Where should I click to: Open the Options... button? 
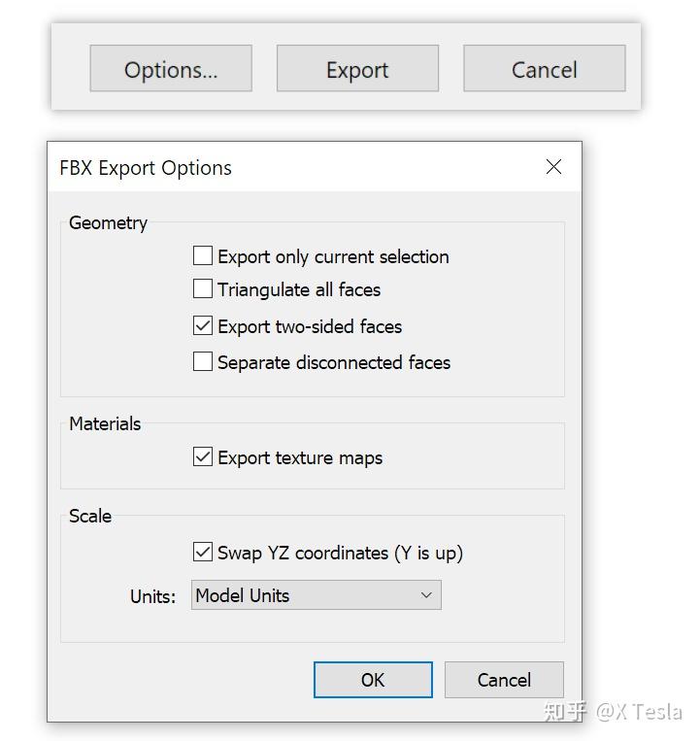[x=171, y=69]
